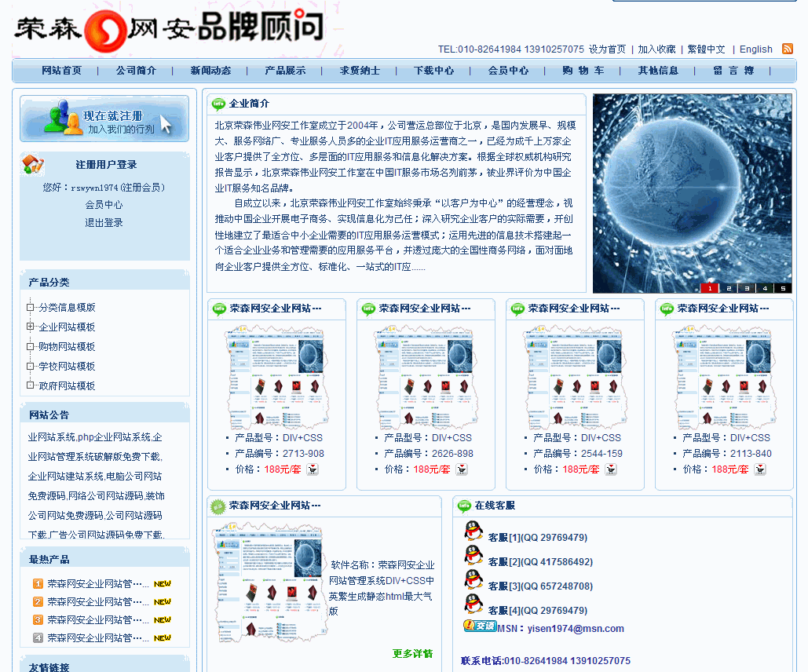Click the MSN 交谈 chat icon
This screenshot has width=808, height=672.
click(480, 626)
